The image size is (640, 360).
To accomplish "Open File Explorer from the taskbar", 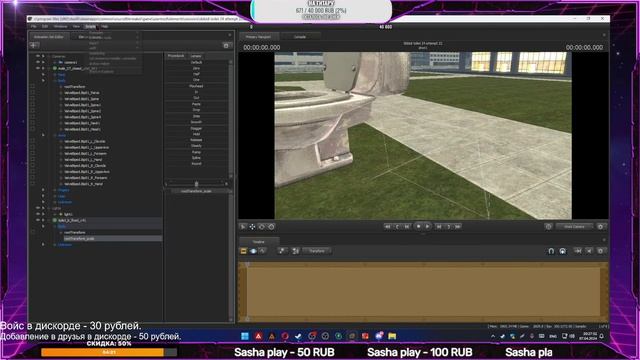I will coord(392,336).
